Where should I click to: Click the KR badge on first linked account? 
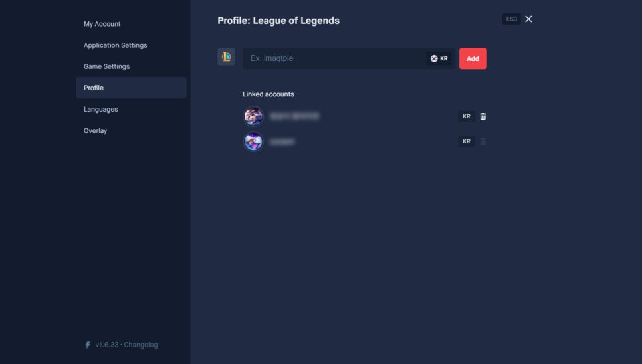[x=467, y=116]
